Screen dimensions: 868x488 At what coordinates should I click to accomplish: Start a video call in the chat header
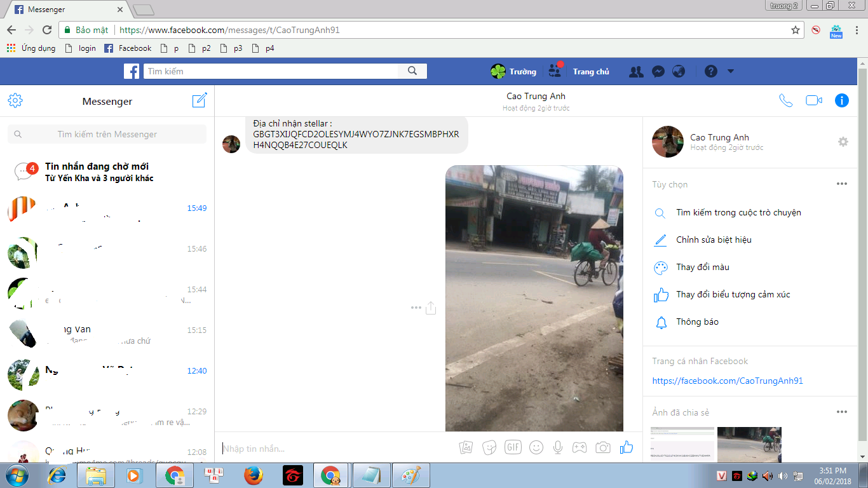(x=814, y=100)
